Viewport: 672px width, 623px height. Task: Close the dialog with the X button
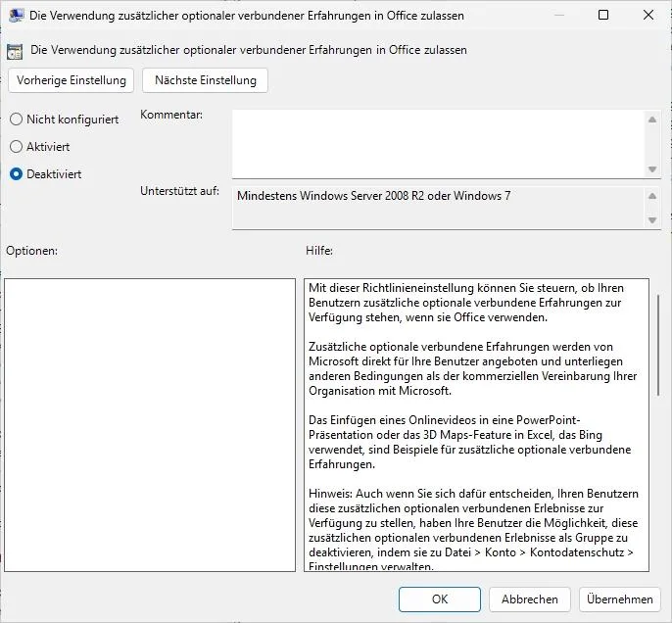click(x=648, y=16)
